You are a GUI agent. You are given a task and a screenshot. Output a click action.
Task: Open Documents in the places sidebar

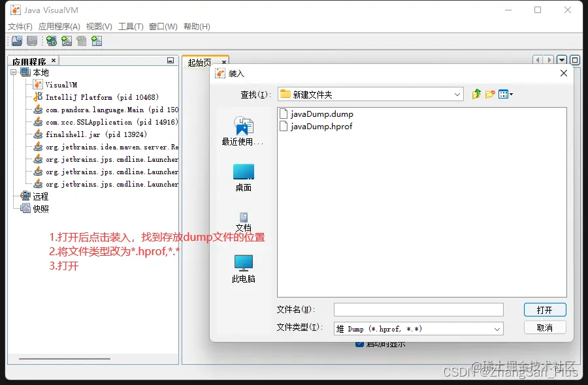(x=244, y=222)
